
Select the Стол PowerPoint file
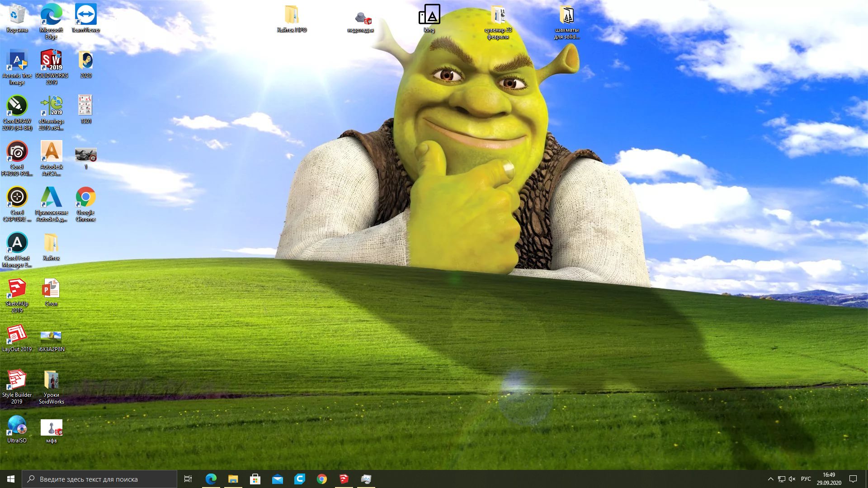click(x=51, y=292)
